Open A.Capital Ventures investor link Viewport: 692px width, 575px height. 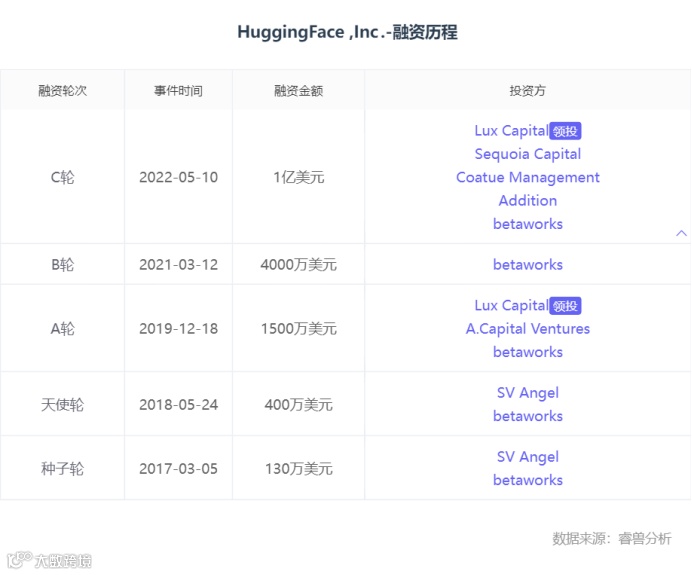tap(527, 329)
